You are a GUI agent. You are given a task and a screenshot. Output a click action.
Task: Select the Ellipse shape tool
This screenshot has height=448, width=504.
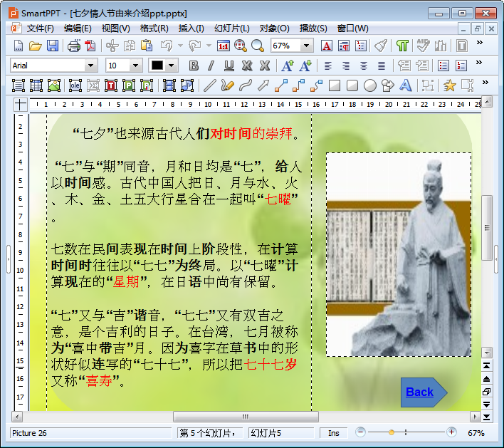[370, 85]
